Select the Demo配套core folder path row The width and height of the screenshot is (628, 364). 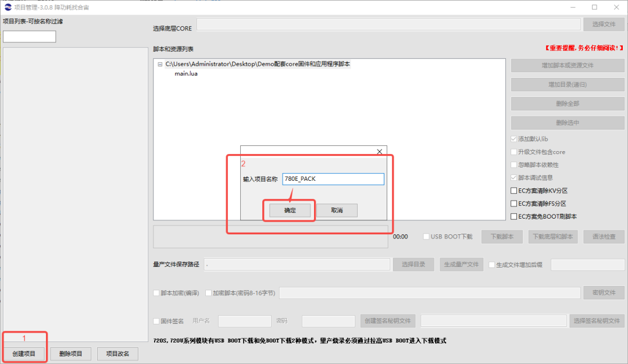pos(258,64)
